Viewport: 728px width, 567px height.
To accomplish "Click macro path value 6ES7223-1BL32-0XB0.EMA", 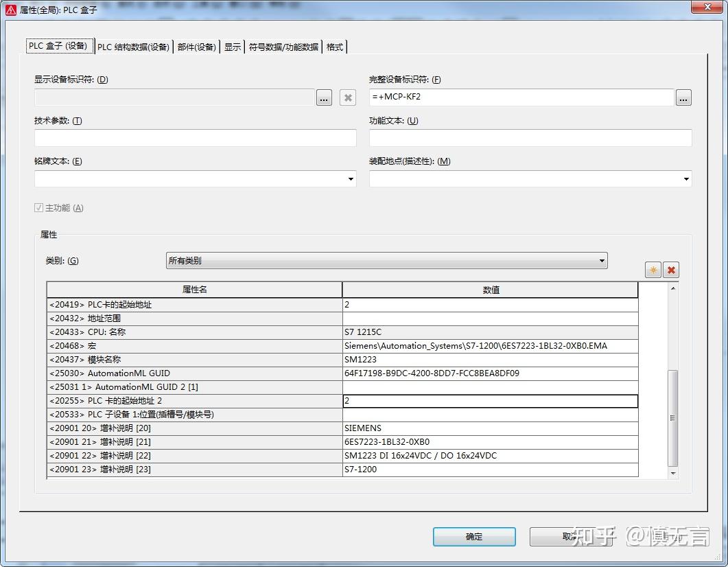I will [x=491, y=346].
